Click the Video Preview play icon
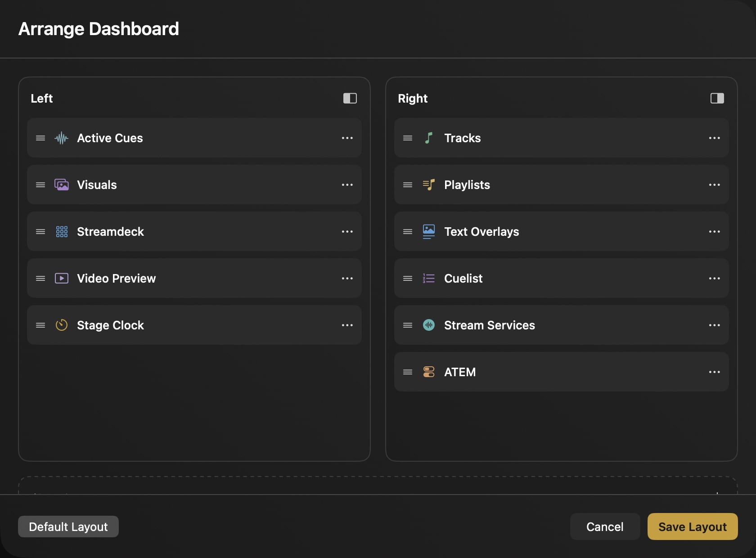Viewport: 756px width, 558px height. 62,279
